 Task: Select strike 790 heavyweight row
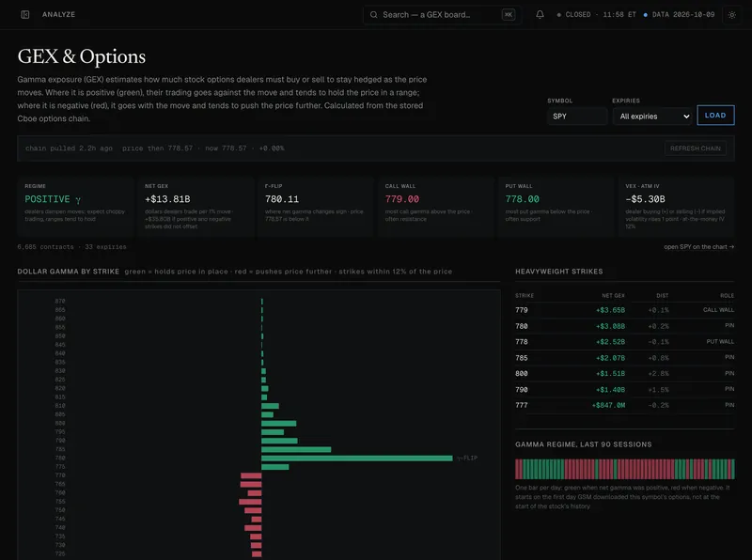[x=624, y=389]
